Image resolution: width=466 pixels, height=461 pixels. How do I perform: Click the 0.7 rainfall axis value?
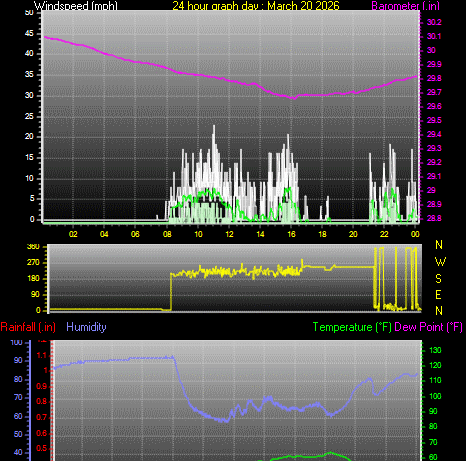[x=41, y=418]
